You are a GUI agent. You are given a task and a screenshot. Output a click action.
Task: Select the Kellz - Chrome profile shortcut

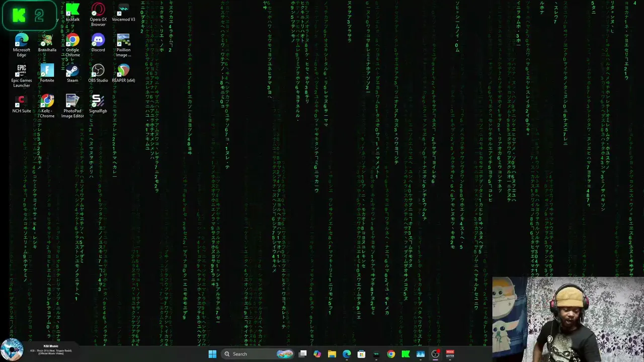47,106
